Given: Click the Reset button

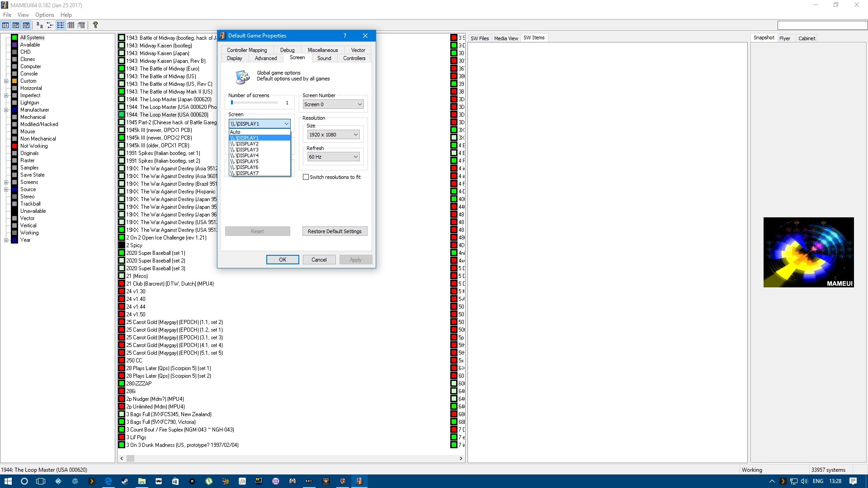Looking at the screenshot, I should click(257, 231).
